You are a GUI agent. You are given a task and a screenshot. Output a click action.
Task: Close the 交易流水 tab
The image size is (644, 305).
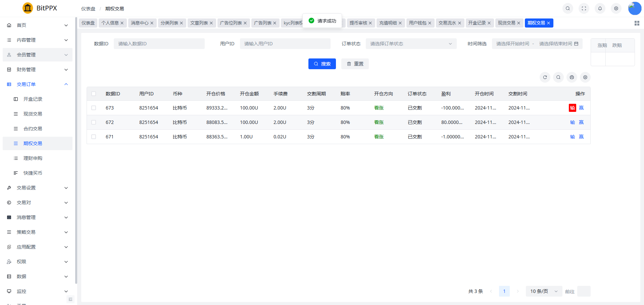(x=459, y=23)
